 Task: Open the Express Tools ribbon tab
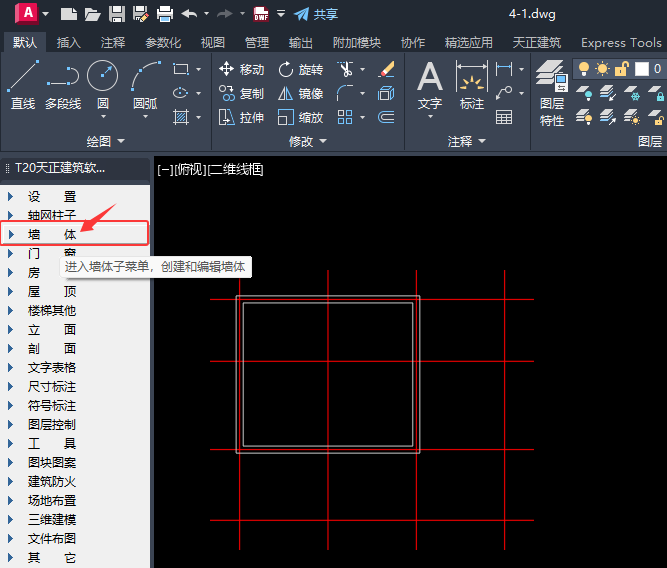point(621,43)
